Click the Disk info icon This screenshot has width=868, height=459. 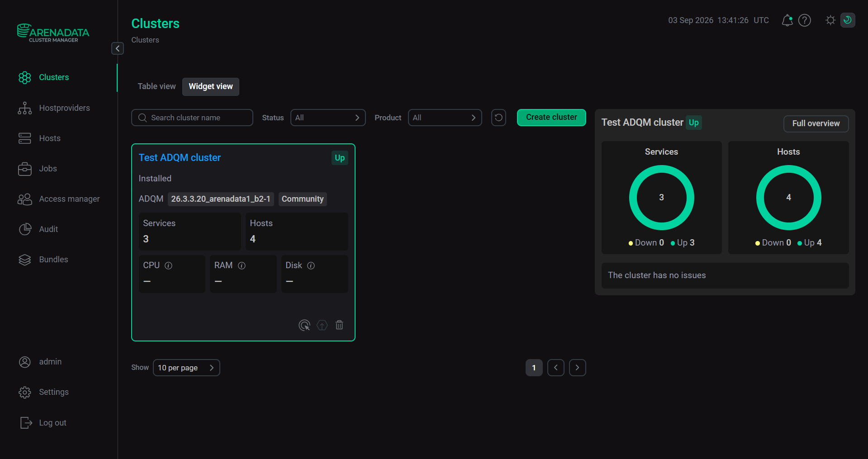coord(311,265)
